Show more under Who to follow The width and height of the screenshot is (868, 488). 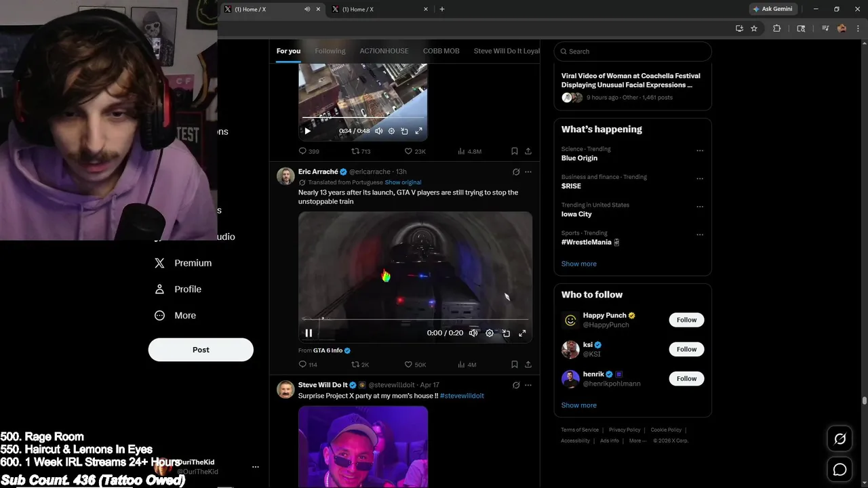click(x=579, y=405)
